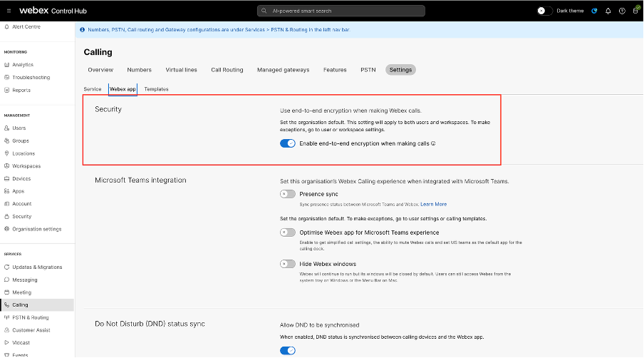
Task: Click the Devices sidebar icon
Action: [x=6, y=179]
